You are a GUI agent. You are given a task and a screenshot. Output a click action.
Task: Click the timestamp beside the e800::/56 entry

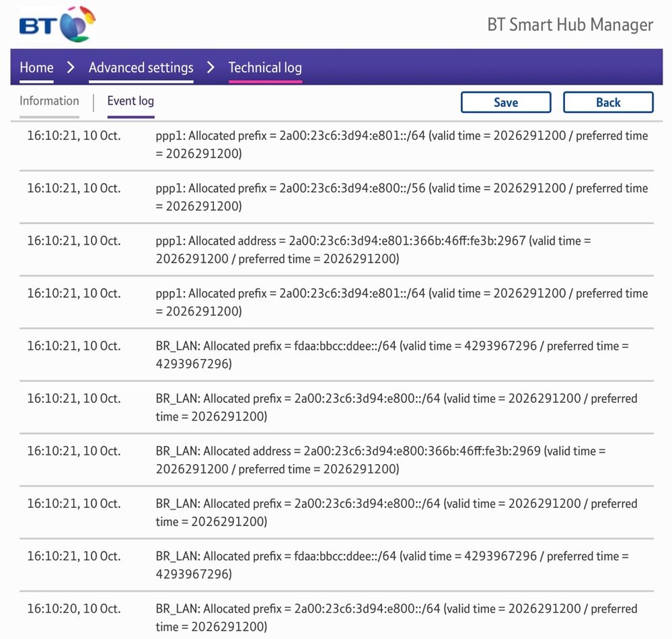[74, 188]
